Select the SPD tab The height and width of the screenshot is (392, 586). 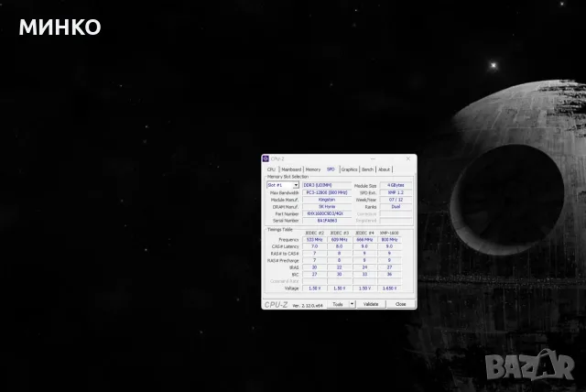point(331,169)
